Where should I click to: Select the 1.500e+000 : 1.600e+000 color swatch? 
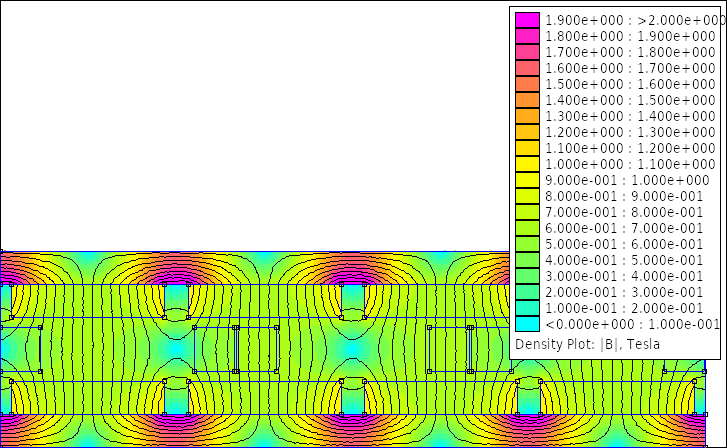(x=527, y=84)
